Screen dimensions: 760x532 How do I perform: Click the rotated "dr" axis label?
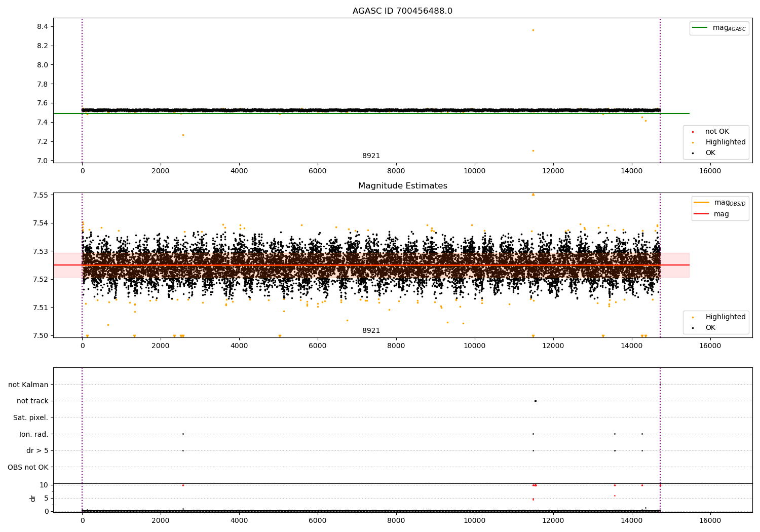coord(33,499)
